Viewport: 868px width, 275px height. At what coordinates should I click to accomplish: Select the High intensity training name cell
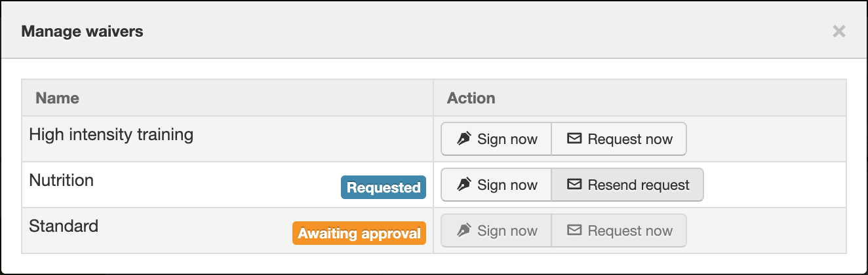tap(227, 139)
